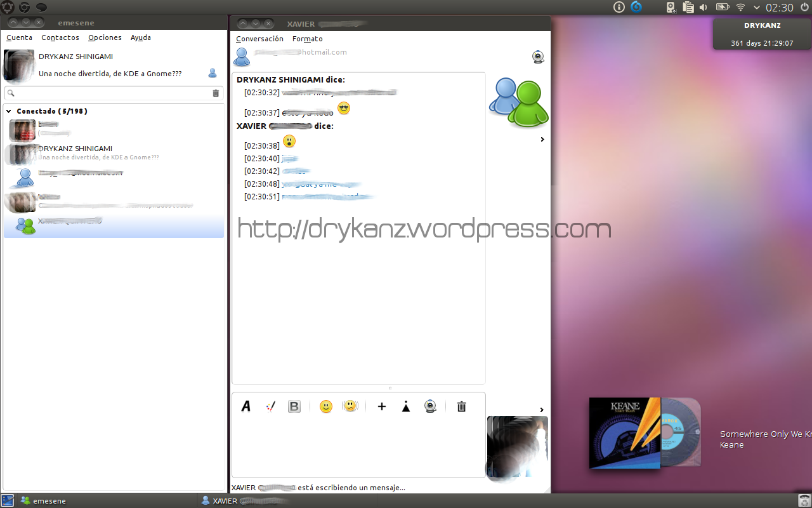Clear the contact search with trash icon
Viewport: 812px width, 508px height.
tap(216, 93)
